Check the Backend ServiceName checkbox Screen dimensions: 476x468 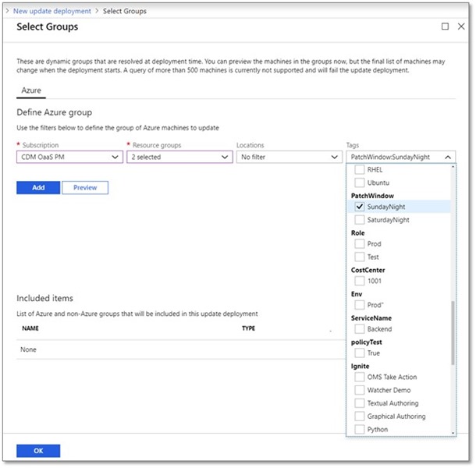pyautogui.click(x=360, y=328)
